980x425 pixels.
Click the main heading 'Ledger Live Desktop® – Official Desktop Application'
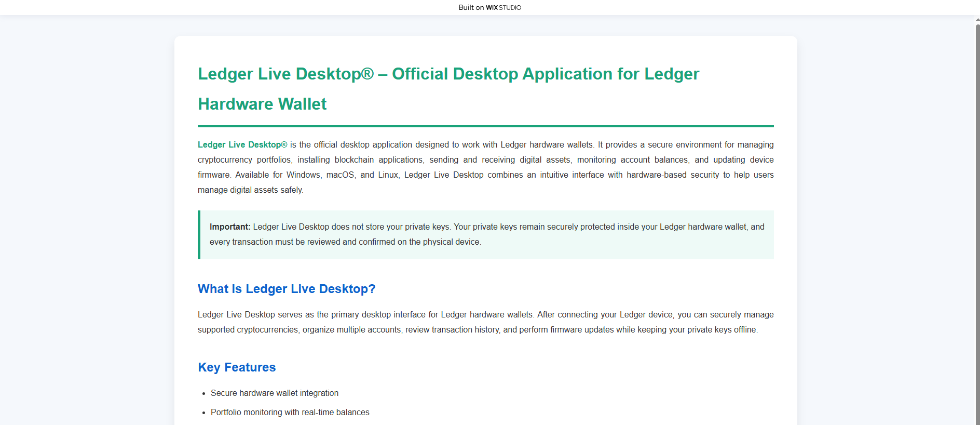448,89
